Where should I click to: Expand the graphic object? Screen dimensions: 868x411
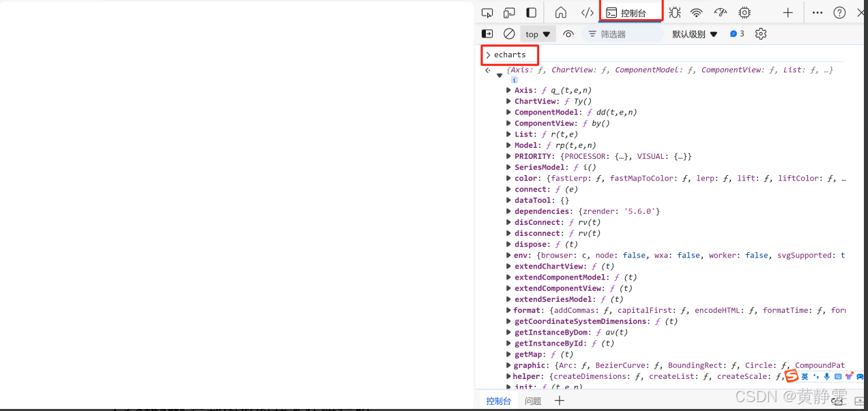click(x=508, y=365)
